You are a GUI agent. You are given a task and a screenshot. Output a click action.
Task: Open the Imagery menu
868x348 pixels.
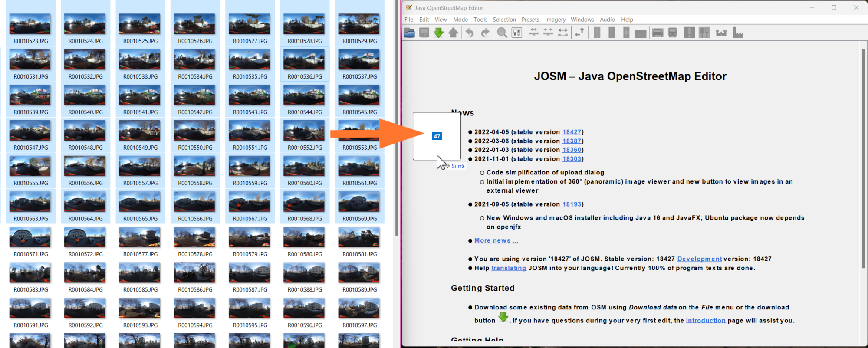coord(555,20)
